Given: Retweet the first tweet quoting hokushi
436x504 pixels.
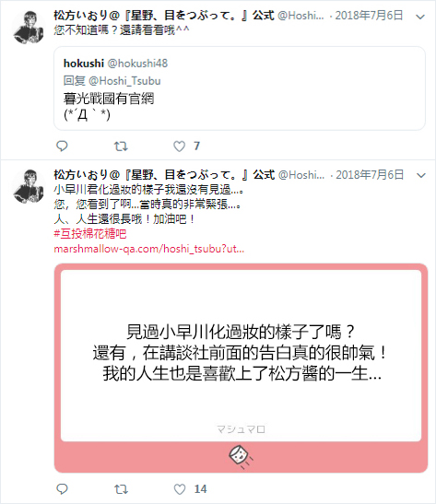Looking at the screenshot, I should (121, 147).
